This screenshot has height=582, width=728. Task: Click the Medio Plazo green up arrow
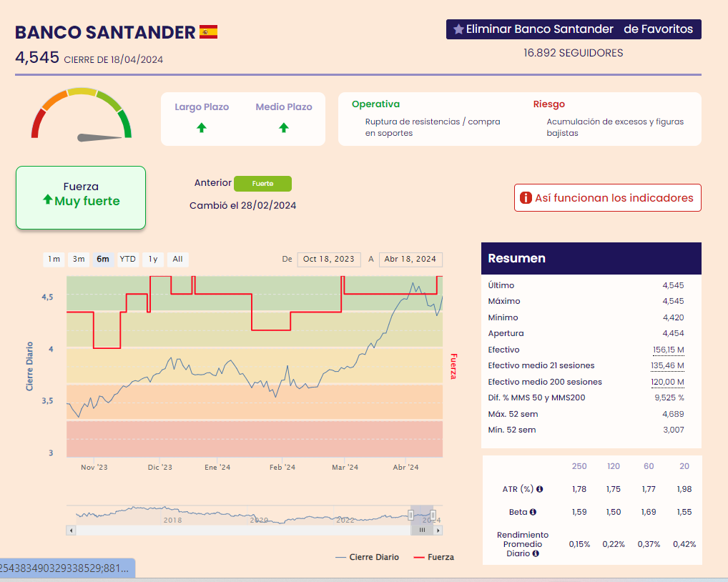pos(284,128)
